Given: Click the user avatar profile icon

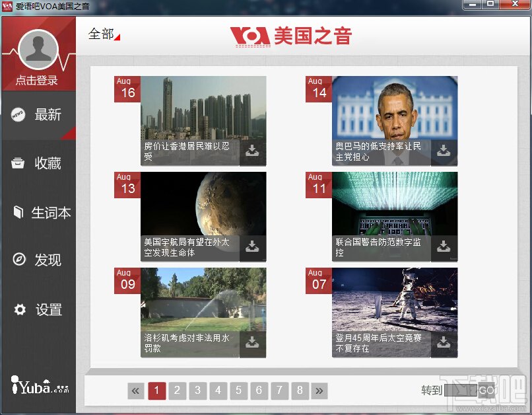Looking at the screenshot, I should (38, 50).
